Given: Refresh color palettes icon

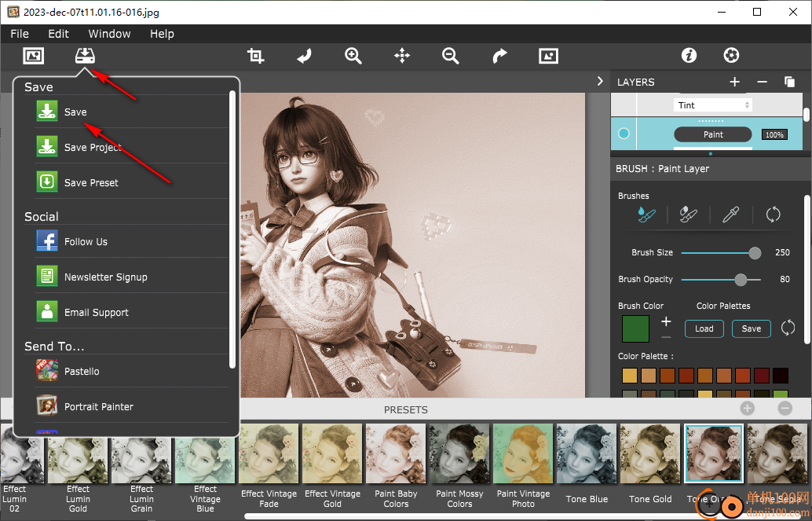Looking at the screenshot, I should 788,328.
